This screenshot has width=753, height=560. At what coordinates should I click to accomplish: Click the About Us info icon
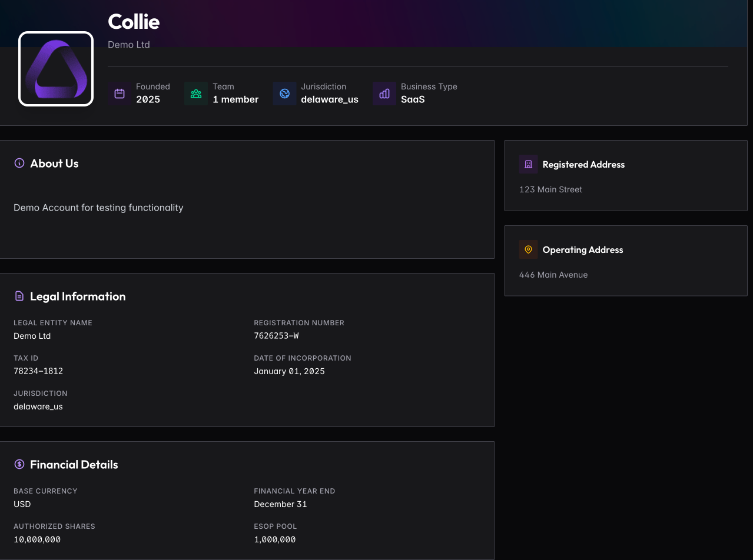pyautogui.click(x=18, y=163)
